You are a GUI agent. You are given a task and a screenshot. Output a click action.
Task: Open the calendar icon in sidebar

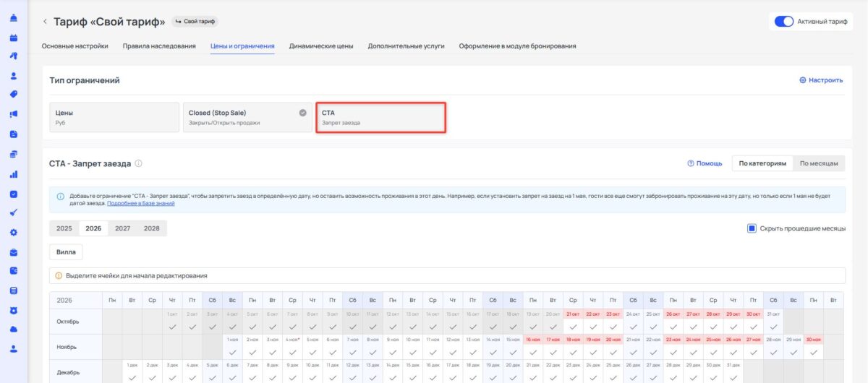[x=14, y=37]
